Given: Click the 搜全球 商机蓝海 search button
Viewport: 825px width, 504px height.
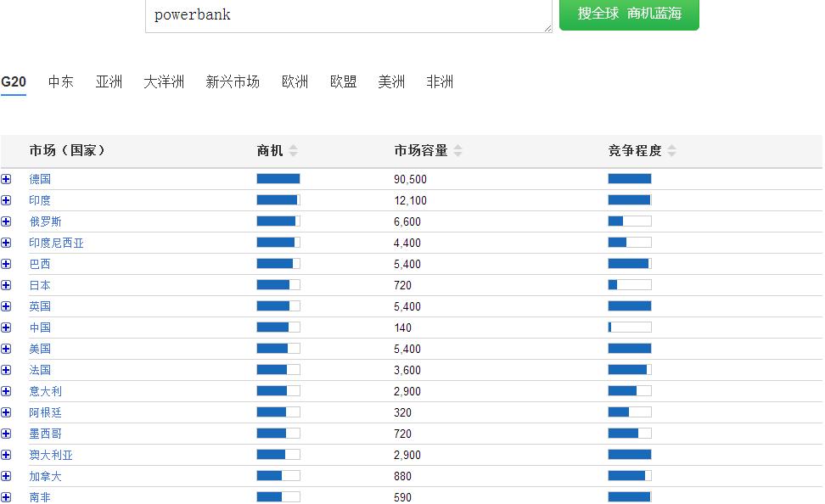Looking at the screenshot, I should (629, 14).
